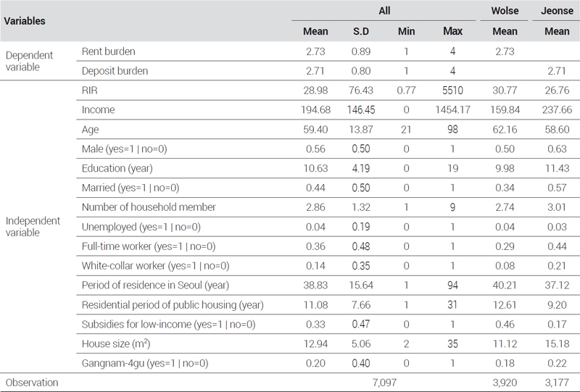The width and height of the screenshot is (580, 392).
Task: Select 'Residential period of public housing (year)' label
Action: pyautogui.click(x=172, y=304)
